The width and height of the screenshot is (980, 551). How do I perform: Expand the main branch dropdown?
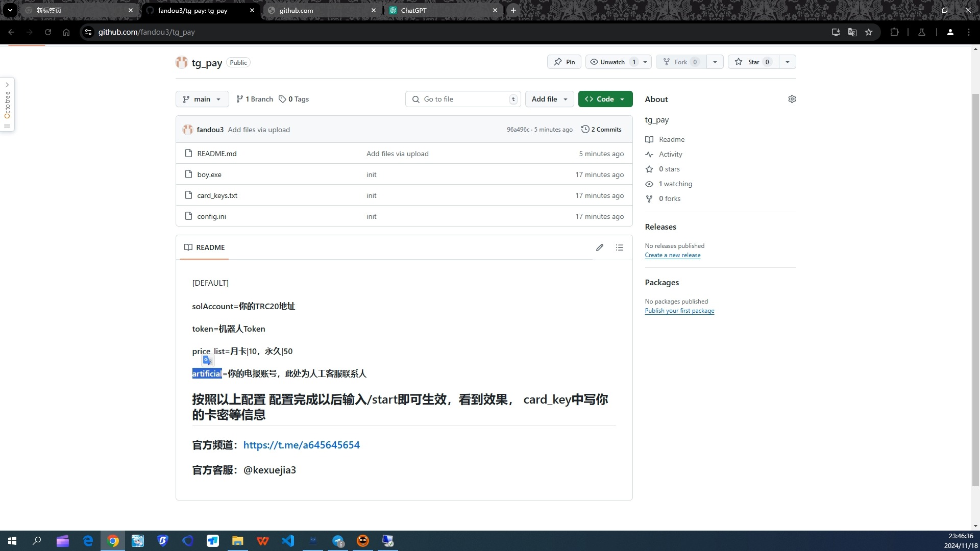pos(202,99)
